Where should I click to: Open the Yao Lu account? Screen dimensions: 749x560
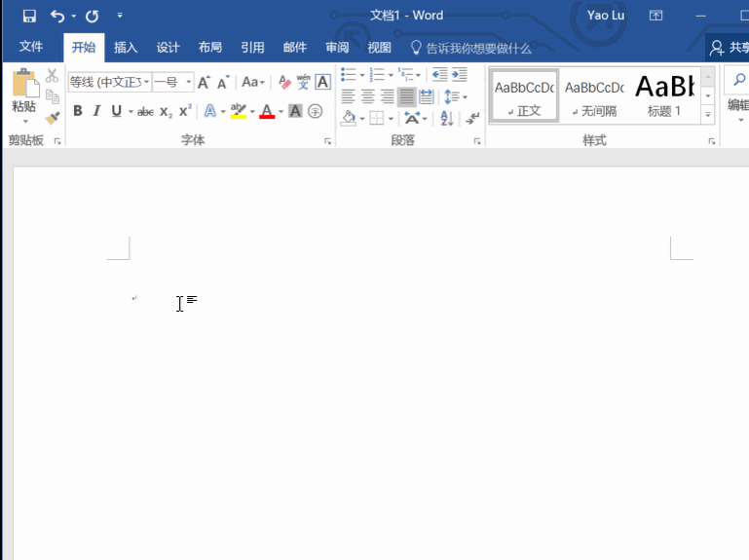(x=606, y=16)
